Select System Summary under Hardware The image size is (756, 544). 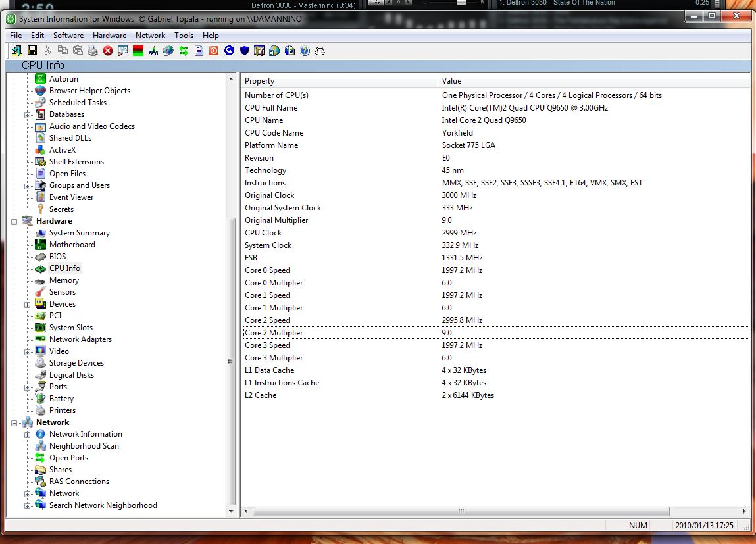click(80, 233)
